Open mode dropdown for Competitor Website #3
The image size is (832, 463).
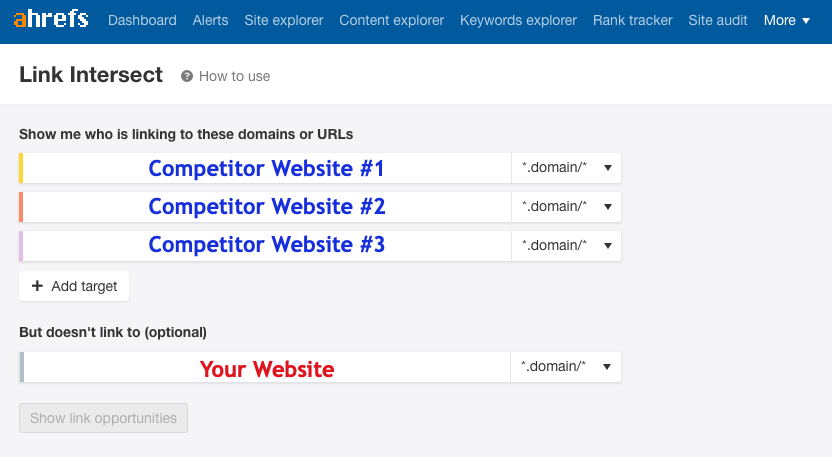pos(566,246)
